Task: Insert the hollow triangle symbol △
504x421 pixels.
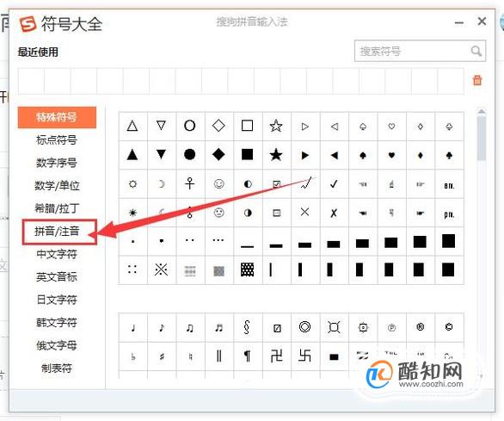Action: pos(132,126)
